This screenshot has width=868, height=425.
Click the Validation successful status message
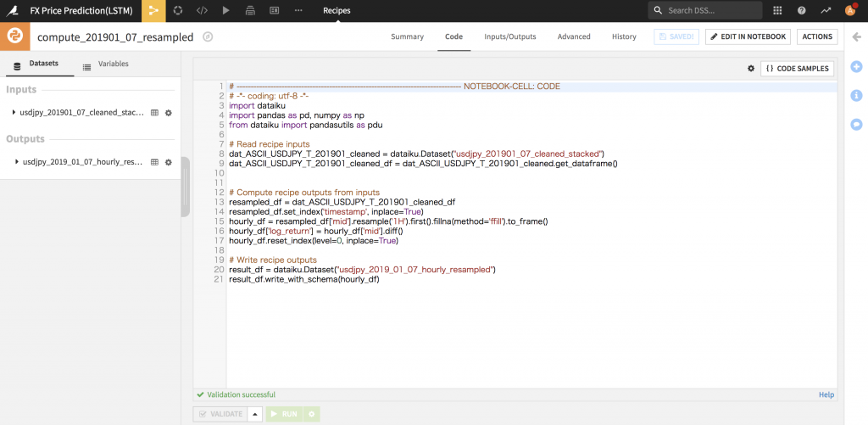click(236, 395)
